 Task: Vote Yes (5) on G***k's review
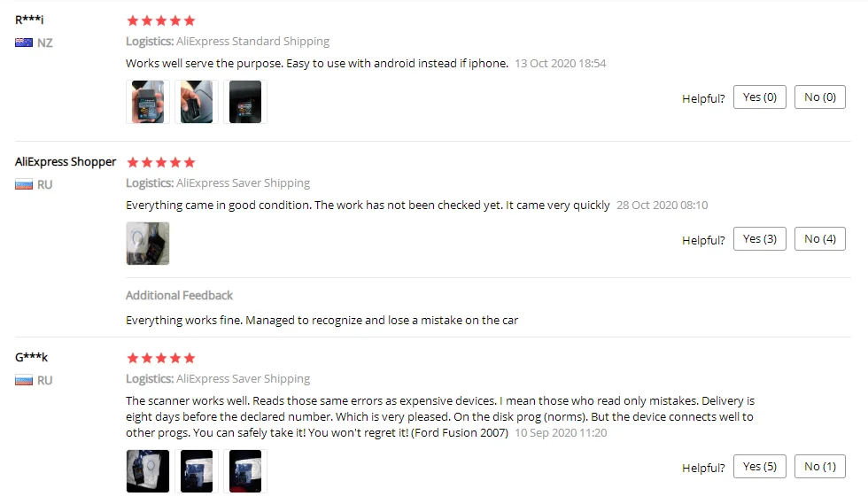tap(760, 466)
